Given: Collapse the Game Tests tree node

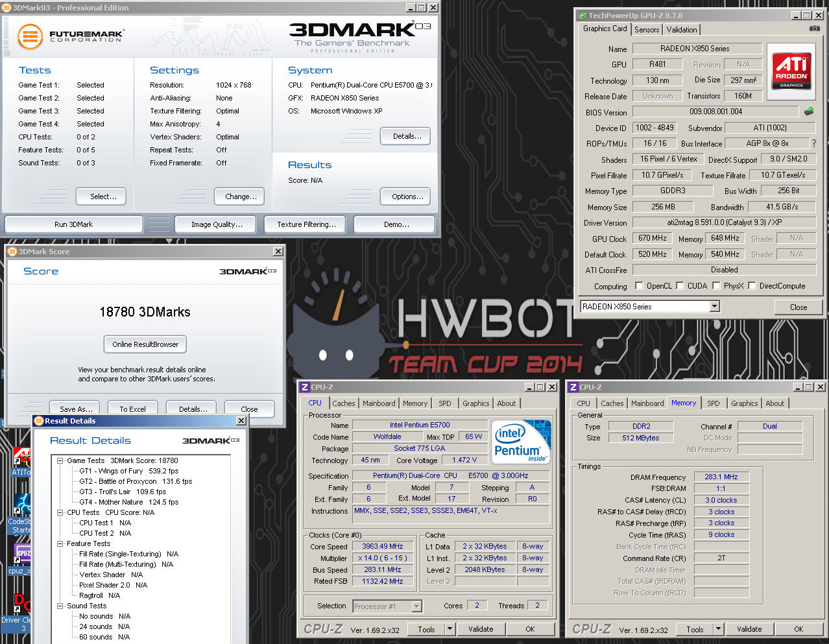Looking at the screenshot, I should [x=60, y=460].
